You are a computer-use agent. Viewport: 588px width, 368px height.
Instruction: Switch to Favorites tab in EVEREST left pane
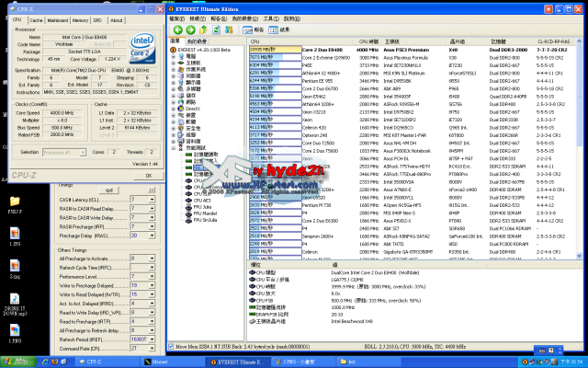pos(198,41)
